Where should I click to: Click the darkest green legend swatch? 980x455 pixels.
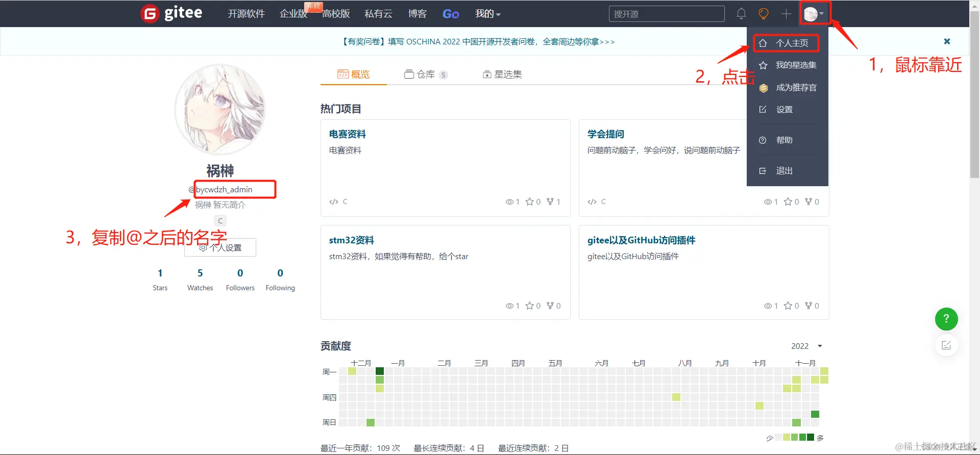[x=811, y=437]
